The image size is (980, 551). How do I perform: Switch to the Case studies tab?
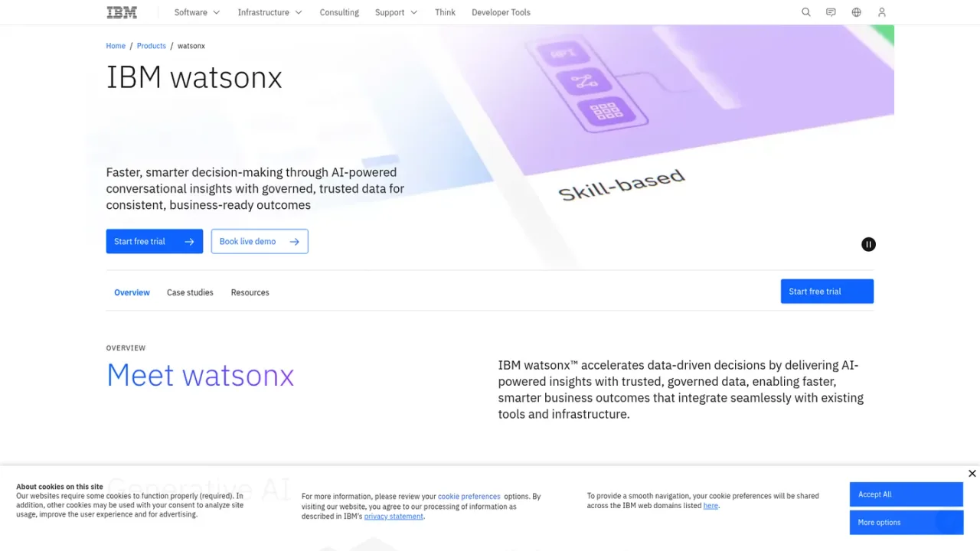coord(190,292)
